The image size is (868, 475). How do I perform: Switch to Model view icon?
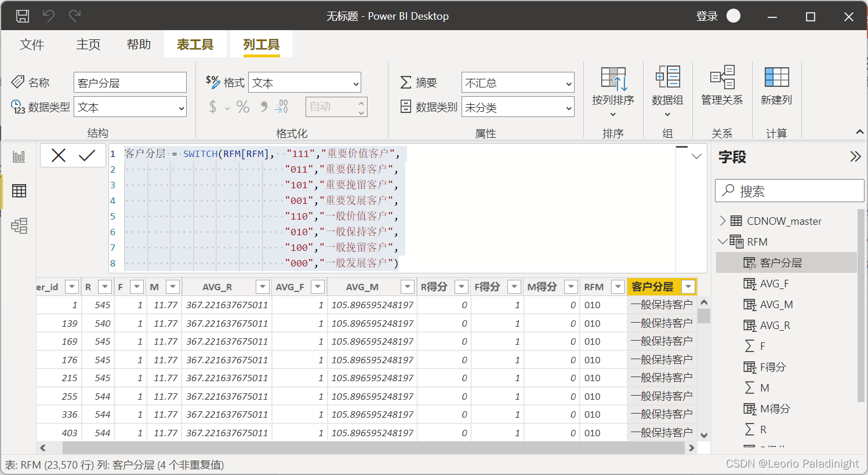tap(19, 226)
